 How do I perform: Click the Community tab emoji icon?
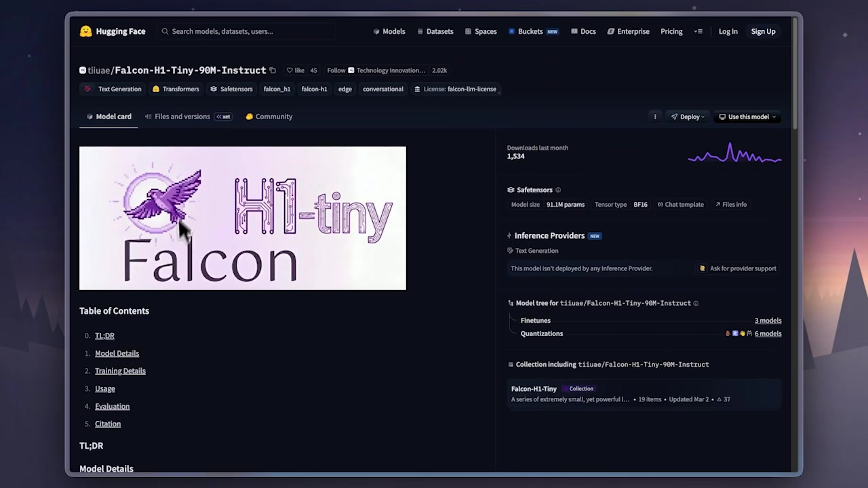point(249,117)
